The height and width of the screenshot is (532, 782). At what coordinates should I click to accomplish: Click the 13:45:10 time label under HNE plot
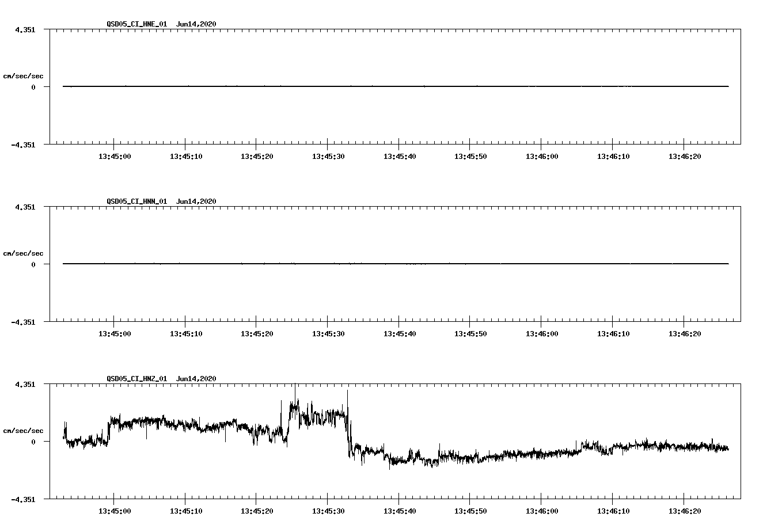click(x=186, y=157)
